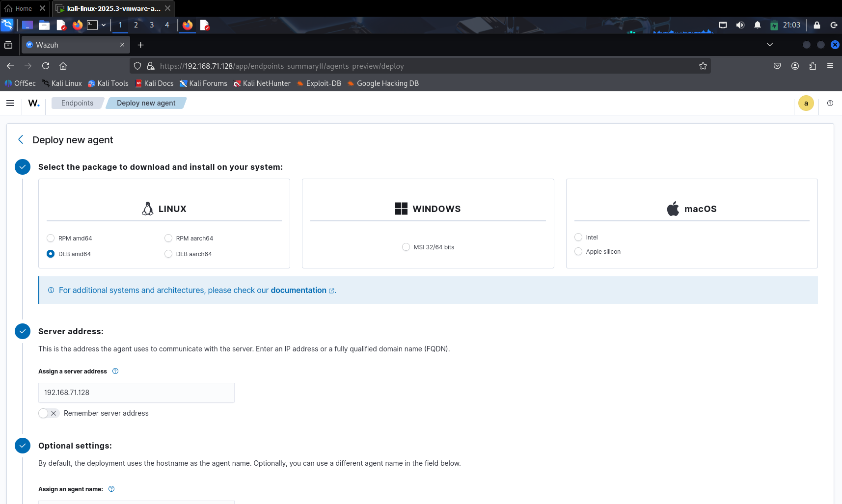The image size is (842, 504).
Task: Open the OffSec bookmark
Action: (20, 83)
